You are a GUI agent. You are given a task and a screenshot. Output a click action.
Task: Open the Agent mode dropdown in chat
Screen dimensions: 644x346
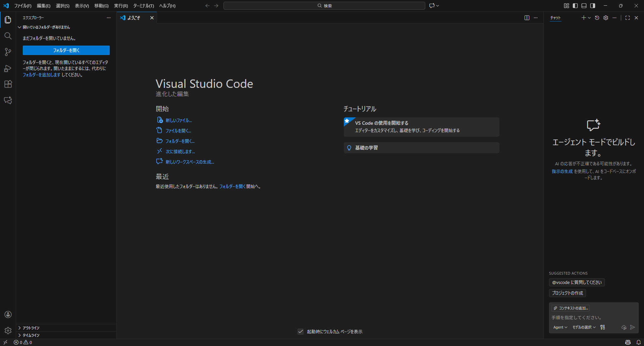pos(560,327)
